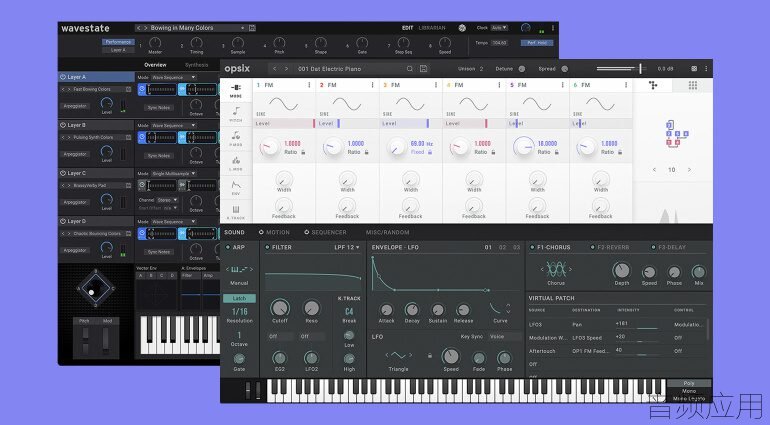Open the Layer C Channel Stereo dropdown
The height and width of the screenshot is (425, 770).
[167, 200]
